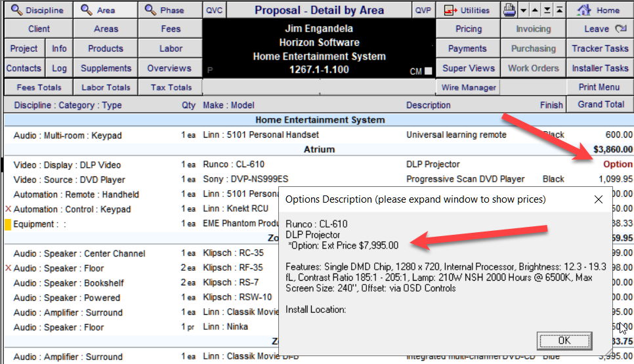
Task: Open Work Orders
Action: tap(534, 69)
